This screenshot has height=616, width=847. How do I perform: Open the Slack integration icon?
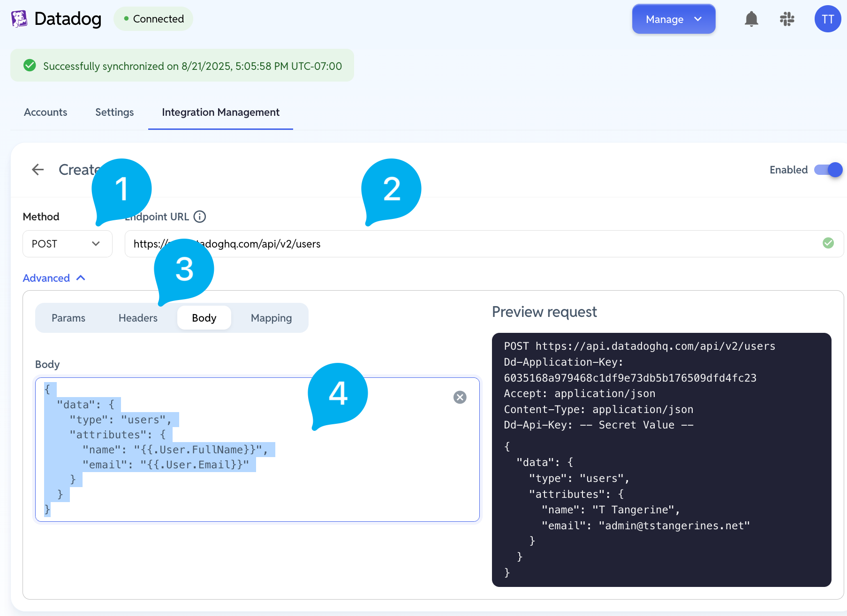click(787, 19)
